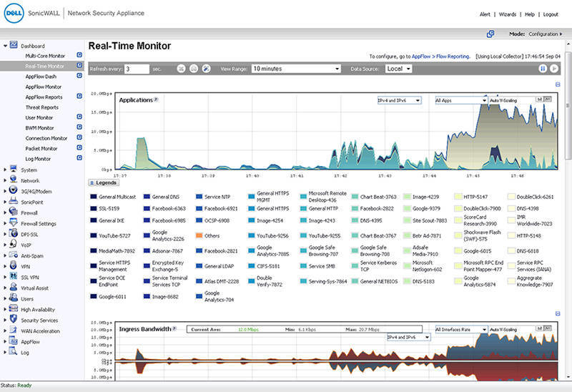Open WAN Acceleration section icon
The image size is (572, 392).
14,330
